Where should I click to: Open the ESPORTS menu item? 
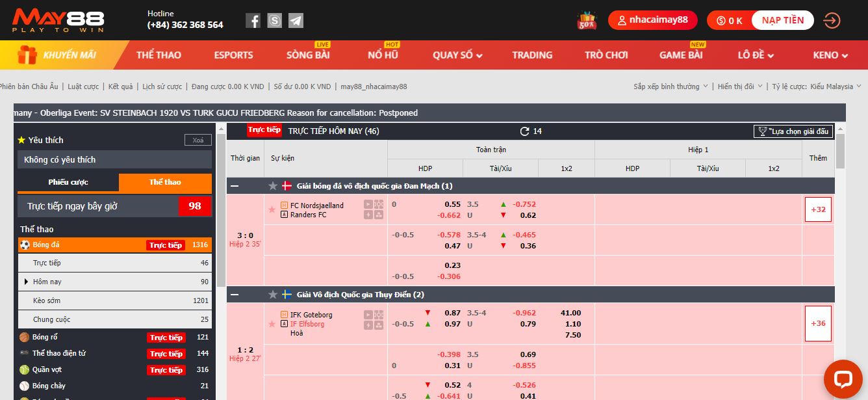pos(233,55)
